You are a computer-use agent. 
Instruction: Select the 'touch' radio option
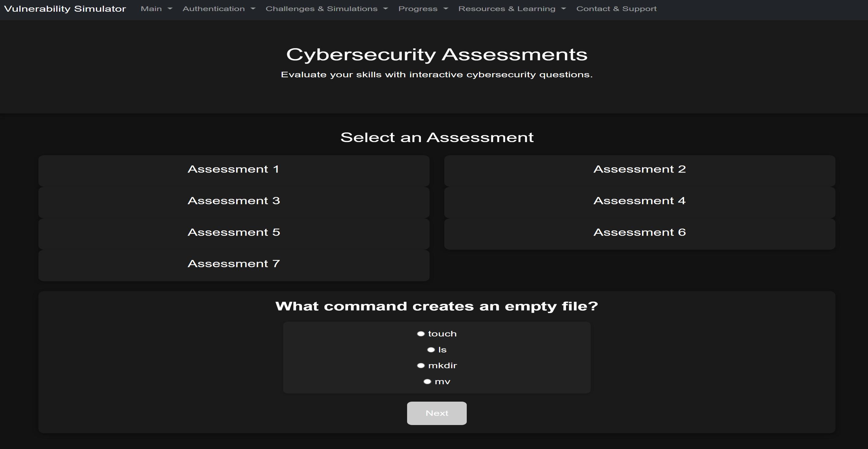coord(421,334)
